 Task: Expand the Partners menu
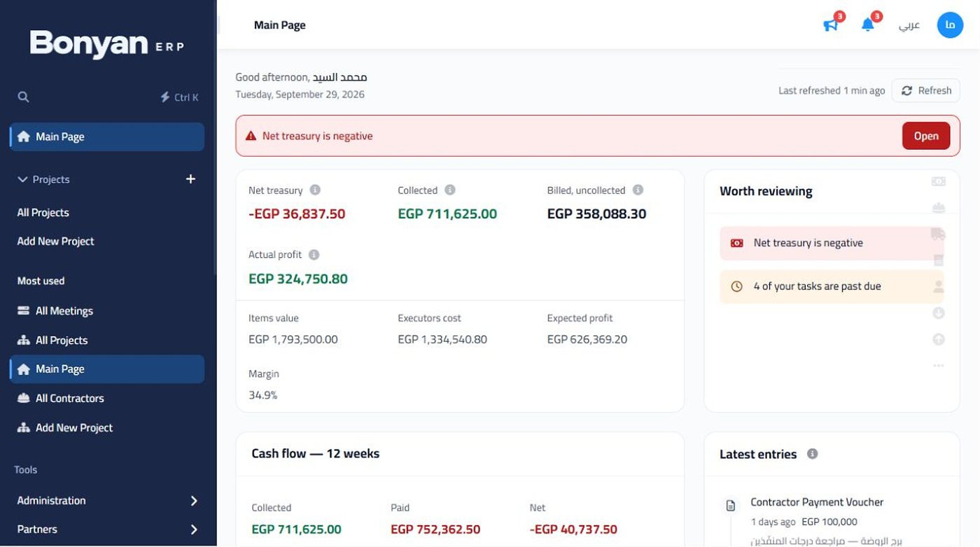point(106,529)
